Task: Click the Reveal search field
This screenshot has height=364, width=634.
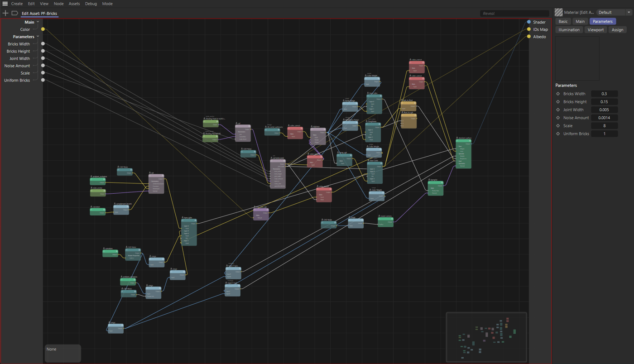Action: pyautogui.click(x=514, y=14)
